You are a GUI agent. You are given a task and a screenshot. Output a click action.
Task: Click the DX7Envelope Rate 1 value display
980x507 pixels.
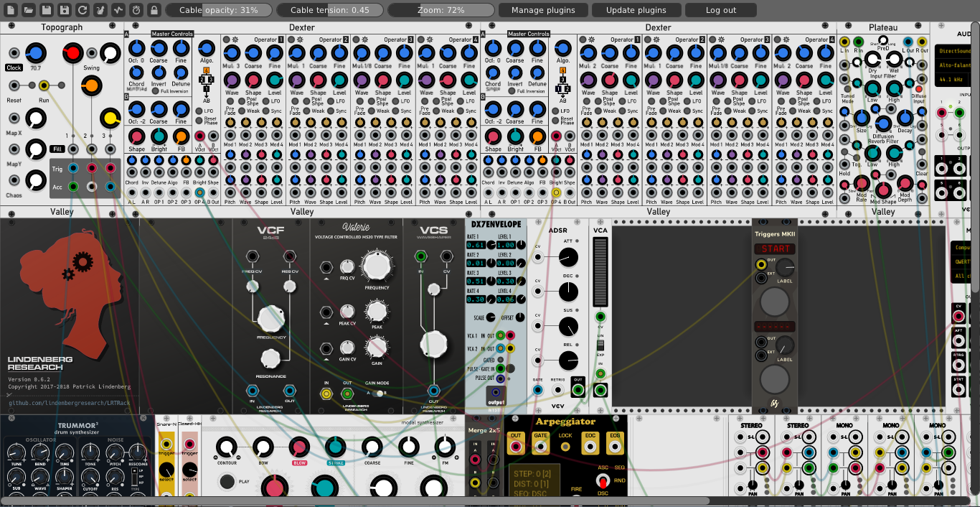(477, 246)
